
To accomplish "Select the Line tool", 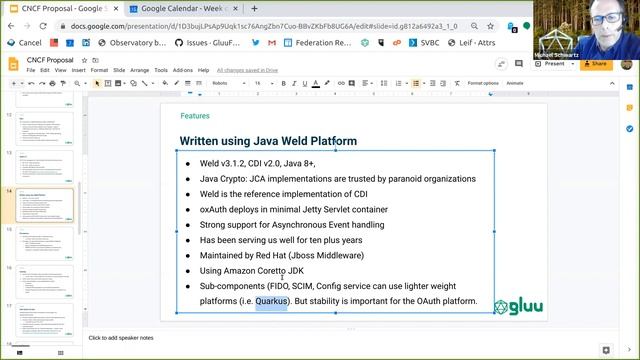I will (144, 83).
